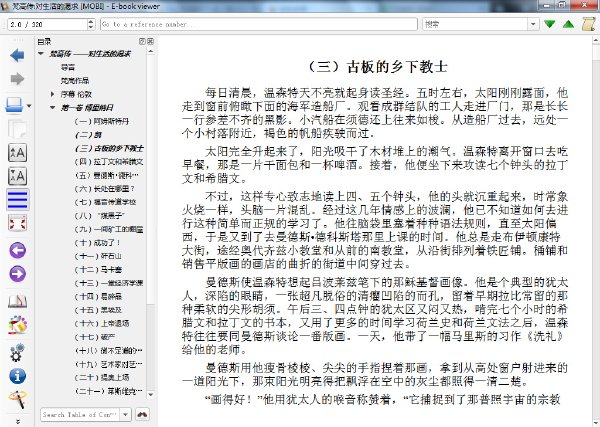This screenshot has height=427, width=600.
Task: Open chapter (十) 成功了!
Action: (x=97, y=242)
